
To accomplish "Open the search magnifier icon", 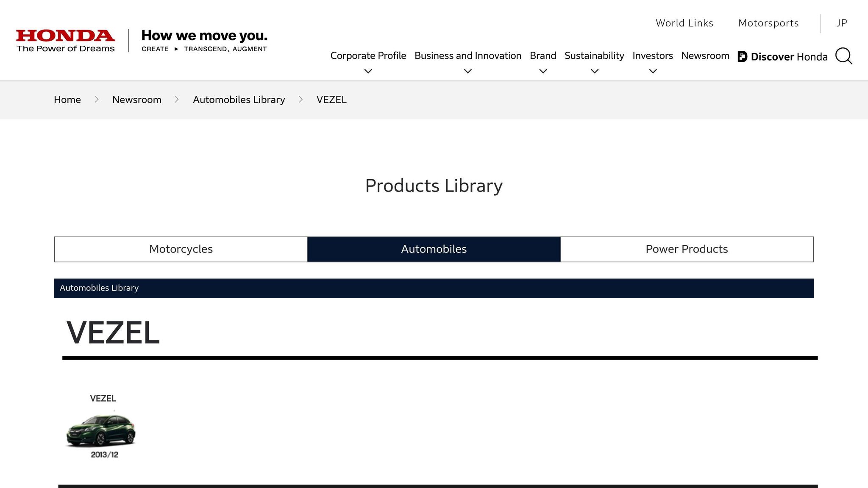I will [843, 56].
